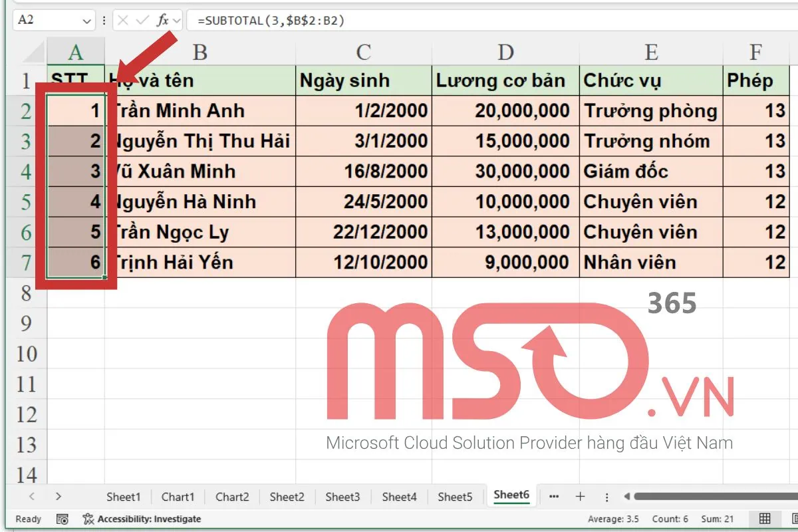Screen dimensions: 798x532
Task: Click the macro recording icon in status bar
Action: coord(63,519)
